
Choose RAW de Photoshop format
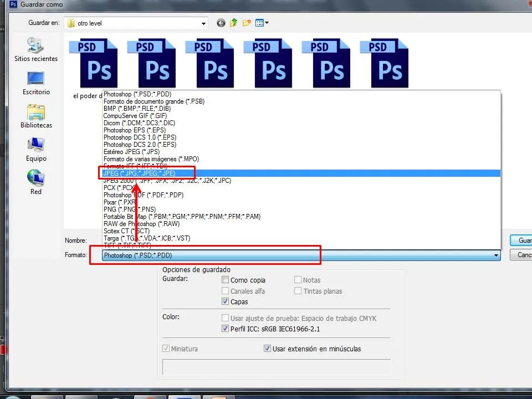coord(301,224)
